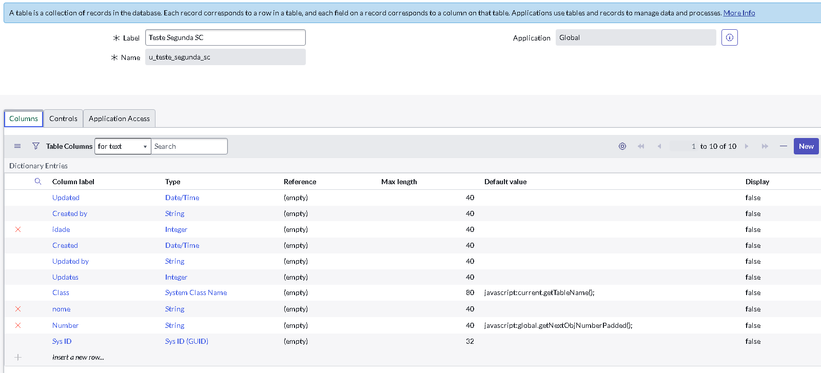Click the page number field before 'to 10 of 10'
This screenshot has height=373, width=821.
coord(683,146)
